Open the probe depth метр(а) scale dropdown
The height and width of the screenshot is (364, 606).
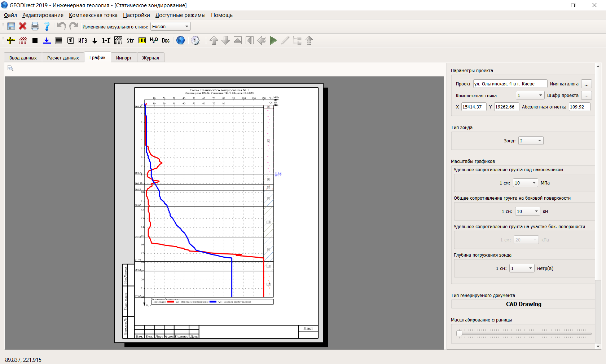522,268
